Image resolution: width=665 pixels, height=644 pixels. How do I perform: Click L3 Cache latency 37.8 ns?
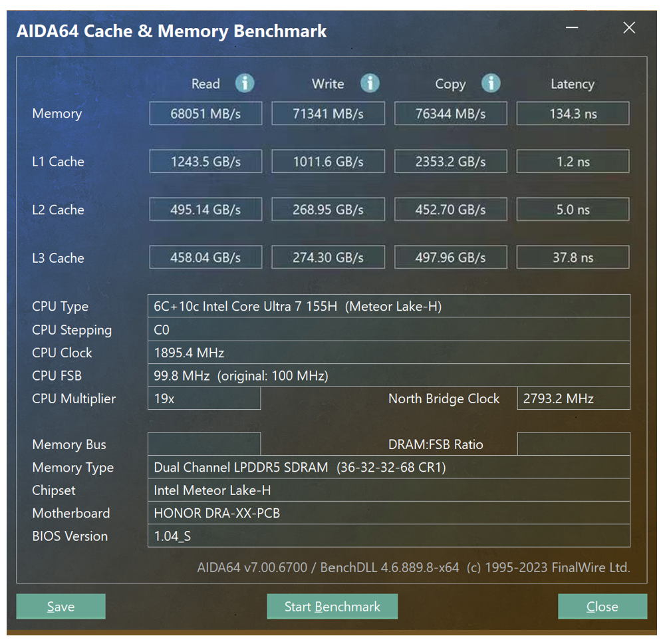click(x=573, y=257)
